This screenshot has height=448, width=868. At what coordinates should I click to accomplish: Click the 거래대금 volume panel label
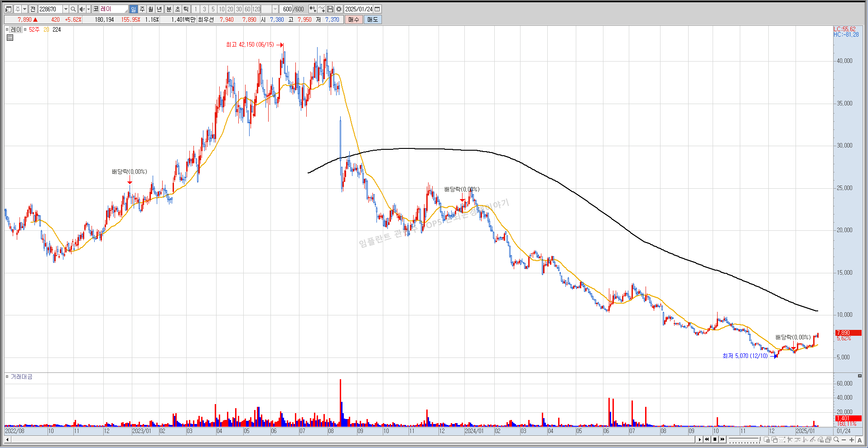[x=21, y=377]
